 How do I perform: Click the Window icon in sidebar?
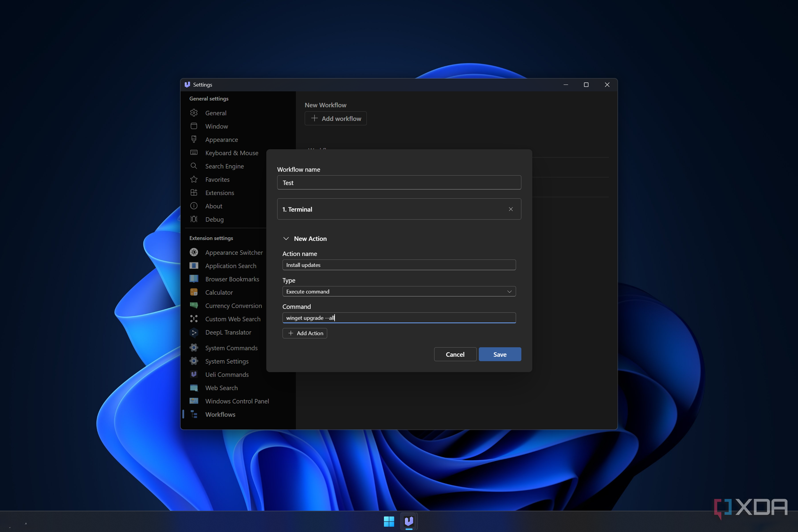(x=194, y=126)
